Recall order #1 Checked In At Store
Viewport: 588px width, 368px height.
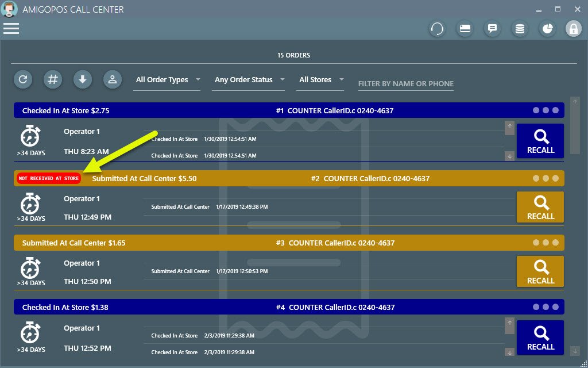[x=540, y=141]
